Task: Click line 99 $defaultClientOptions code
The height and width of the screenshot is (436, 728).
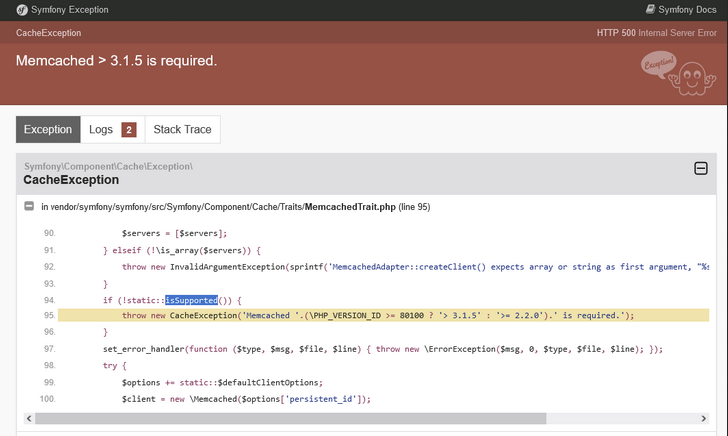Action: (x=222, y=383)
